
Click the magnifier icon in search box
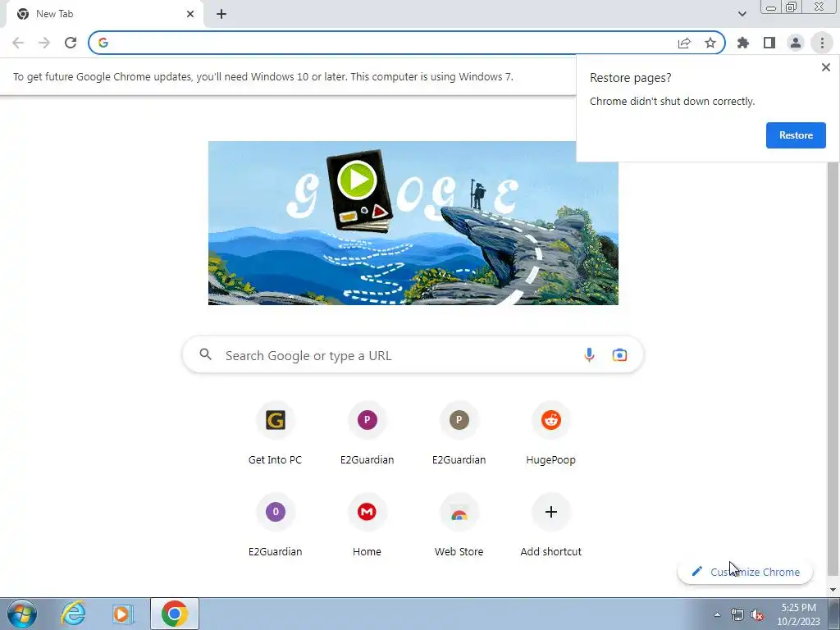pos(206,354)
